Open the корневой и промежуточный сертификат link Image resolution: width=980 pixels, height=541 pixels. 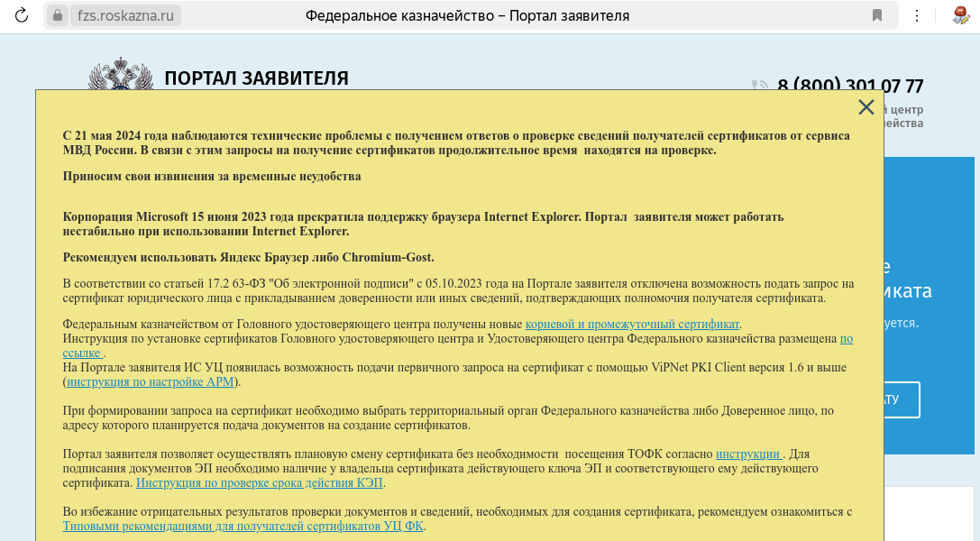click(x=633, y=325)
